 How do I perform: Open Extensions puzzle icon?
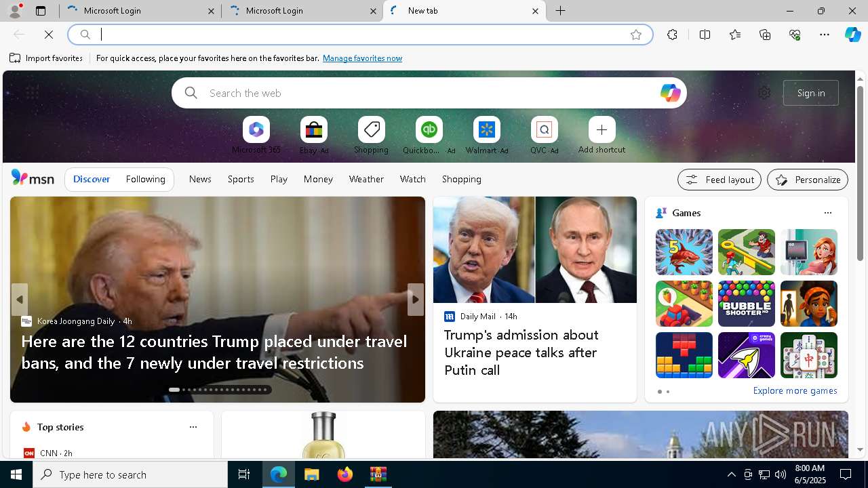(672, 35)
